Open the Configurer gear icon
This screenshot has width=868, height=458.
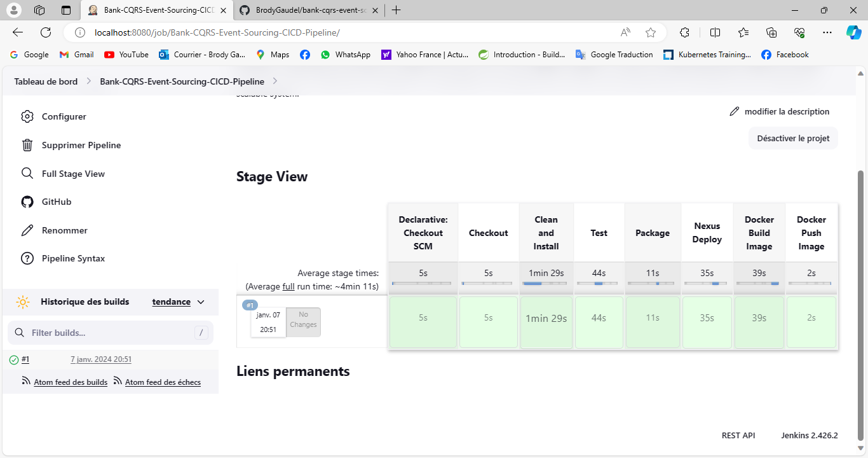(x=27, y=116)
